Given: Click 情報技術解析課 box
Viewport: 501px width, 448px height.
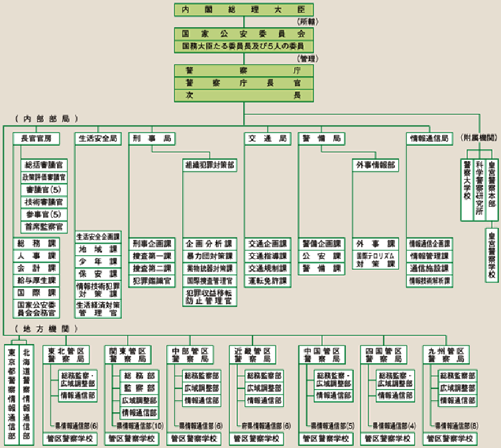Looking at the screenshot, I should (429, 281).
